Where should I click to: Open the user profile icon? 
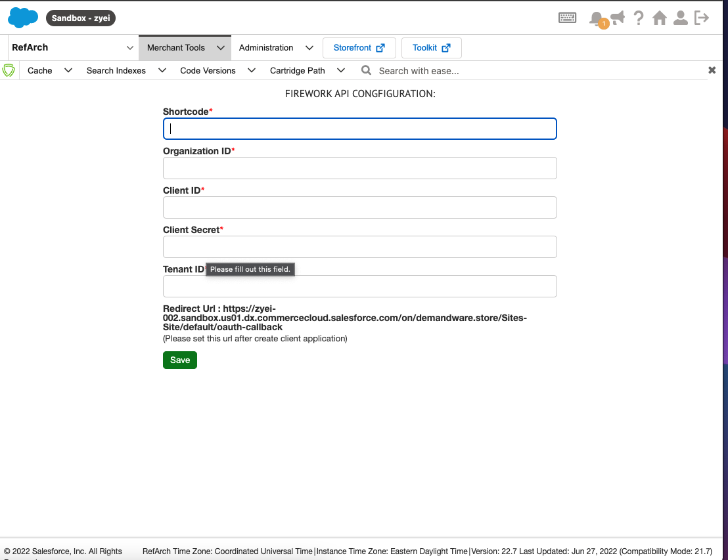pos(681,18)
